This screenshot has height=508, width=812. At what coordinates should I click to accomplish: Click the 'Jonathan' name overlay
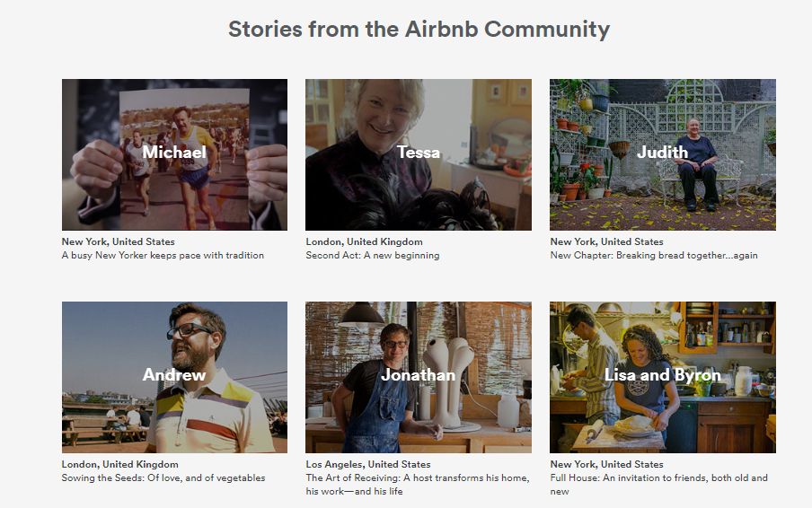coord(419,374)
